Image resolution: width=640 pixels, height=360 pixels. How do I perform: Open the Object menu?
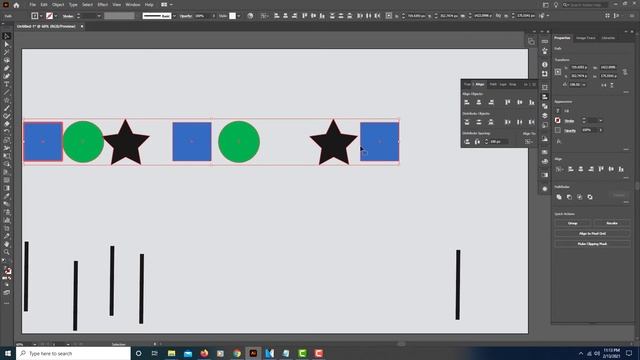tap(58, 5)
